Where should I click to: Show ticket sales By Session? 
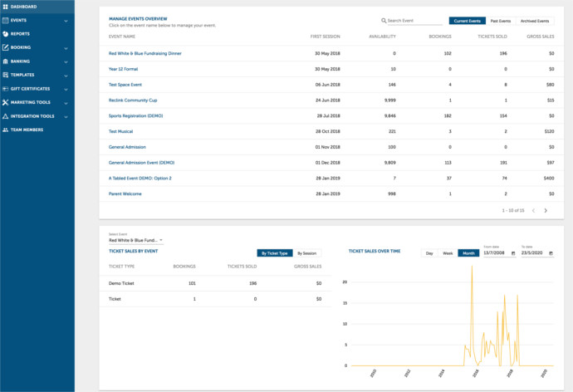tap(306, 252)
